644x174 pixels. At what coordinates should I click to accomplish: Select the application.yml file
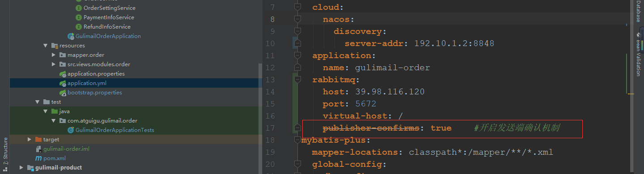click(87, 83)
